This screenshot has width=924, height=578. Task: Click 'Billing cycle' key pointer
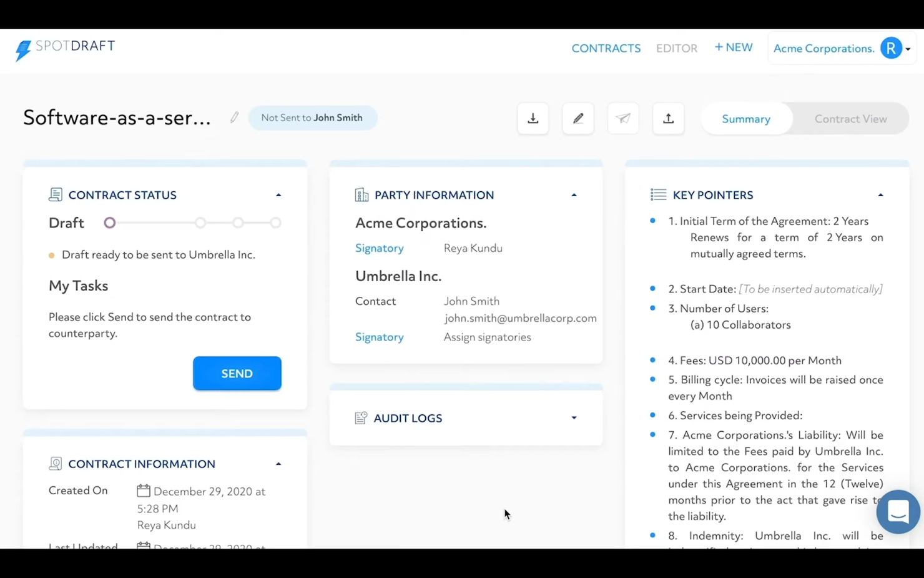click(775, 388)
